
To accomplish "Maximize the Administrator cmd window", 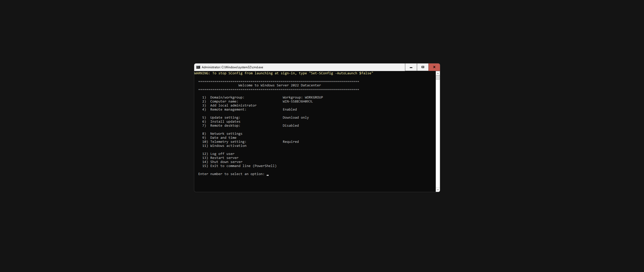I will (423, 67).
